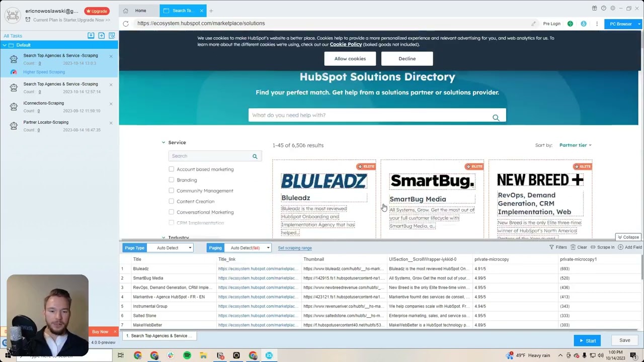Click the Save button

(624, 340)
